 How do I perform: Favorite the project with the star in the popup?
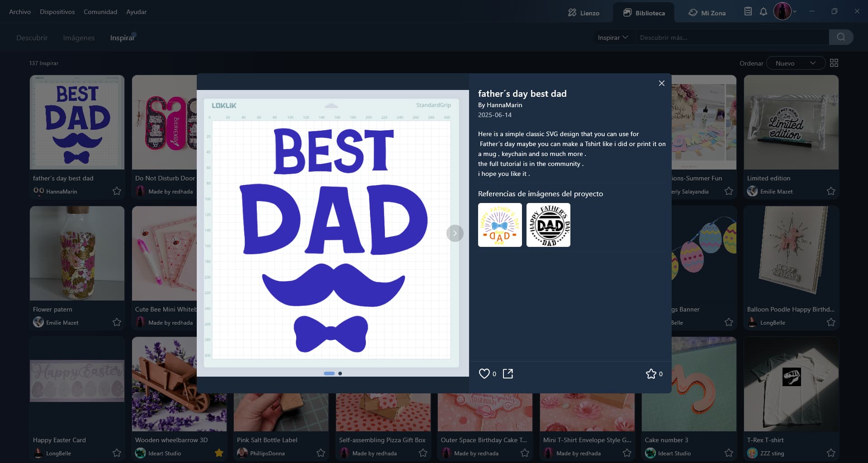651,373
